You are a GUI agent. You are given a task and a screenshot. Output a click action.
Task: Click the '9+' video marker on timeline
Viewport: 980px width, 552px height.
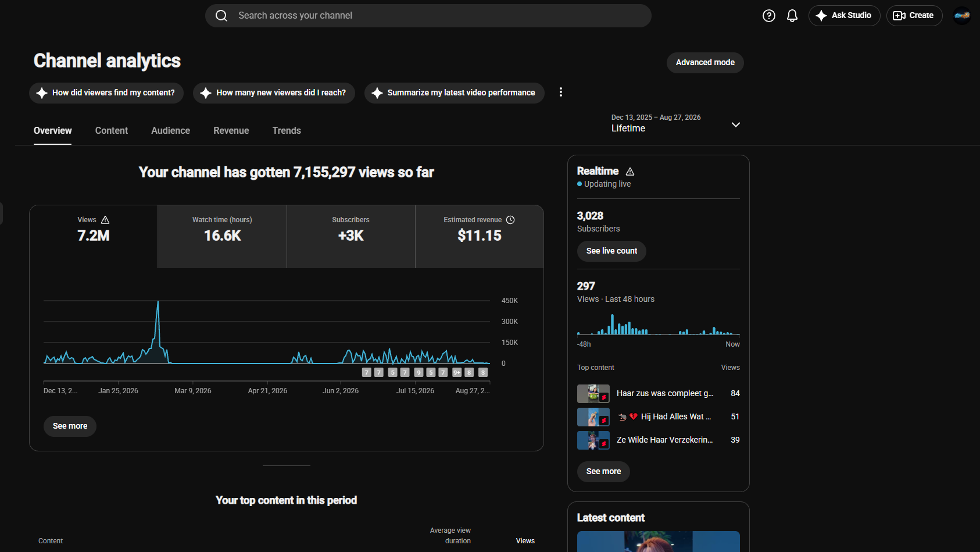click(457, 372)
